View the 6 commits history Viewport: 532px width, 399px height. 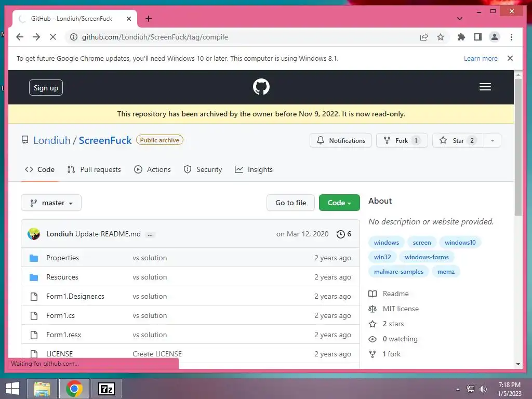tap(344, 234)
